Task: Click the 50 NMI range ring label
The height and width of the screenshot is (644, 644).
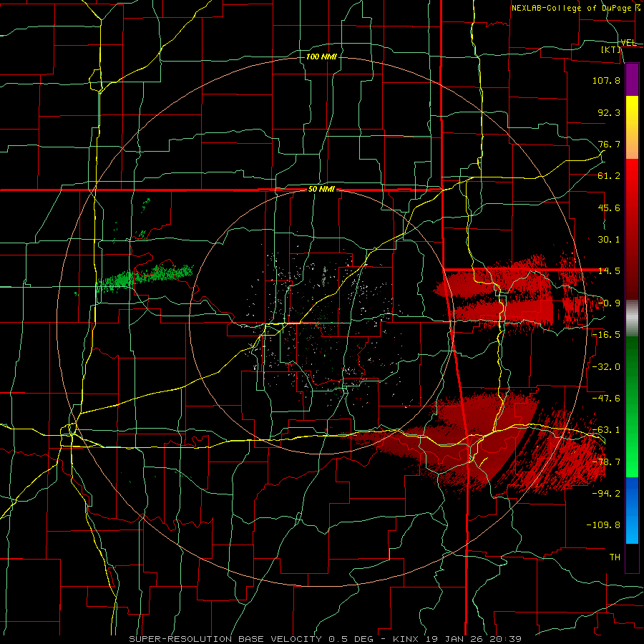Action: (321, 190)
